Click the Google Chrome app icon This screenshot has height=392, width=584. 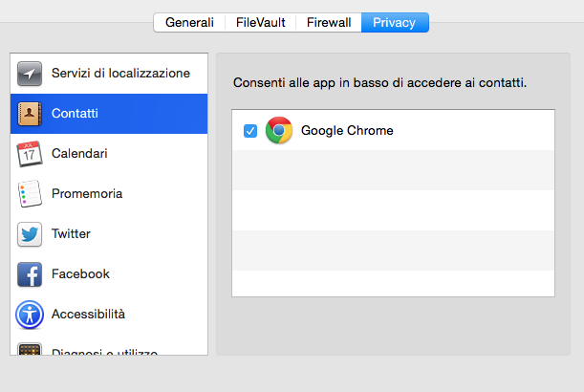(x=279, y=130)
